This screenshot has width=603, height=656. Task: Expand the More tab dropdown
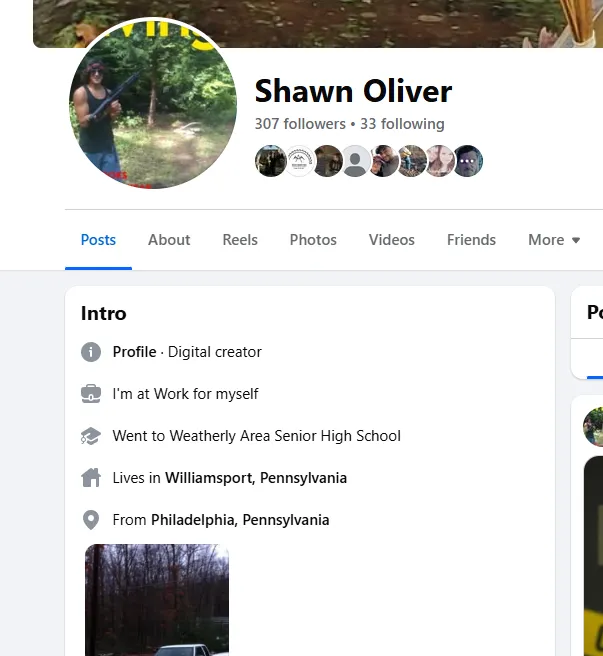tap(554, 240)
